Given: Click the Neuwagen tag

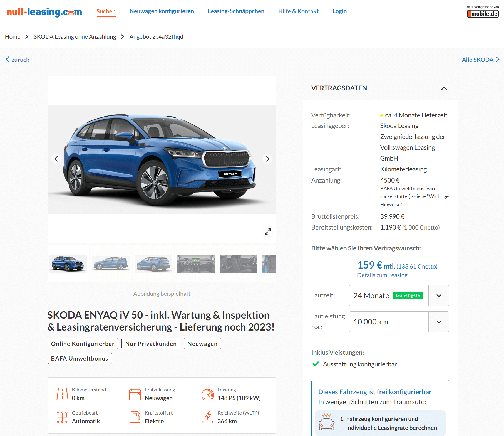Looking at the screenshot, I should 202,344.
